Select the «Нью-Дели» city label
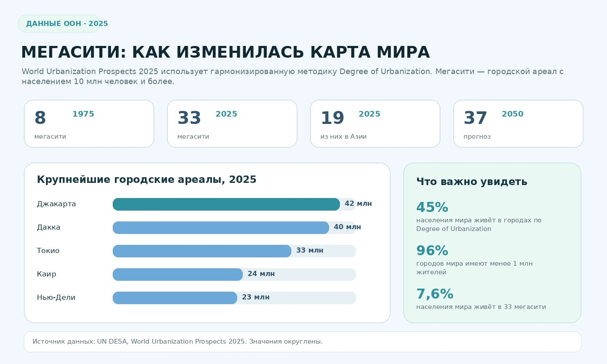This screenshot has height=364, width=607. tap(56, 298)
